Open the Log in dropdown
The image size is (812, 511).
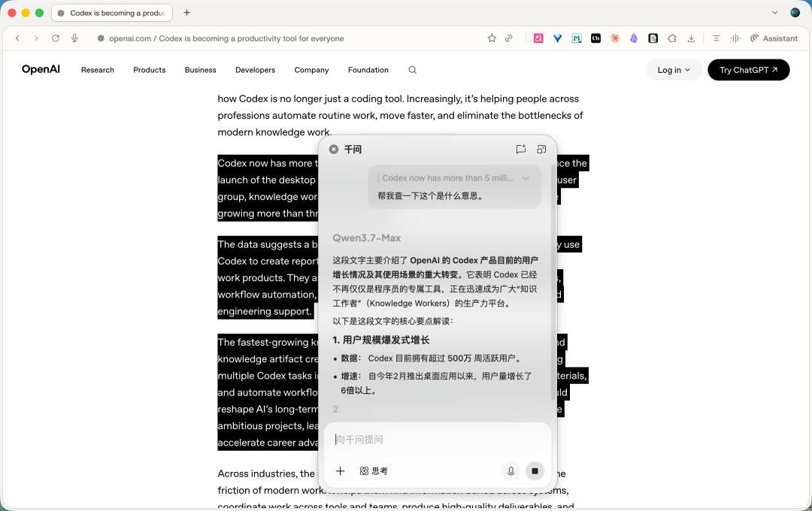click(x=674, y=70)
